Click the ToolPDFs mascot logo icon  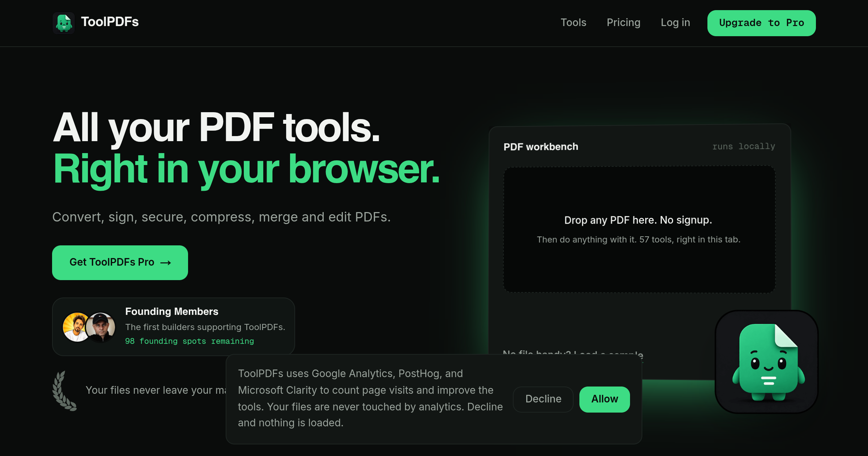click(x=64, y=23)
